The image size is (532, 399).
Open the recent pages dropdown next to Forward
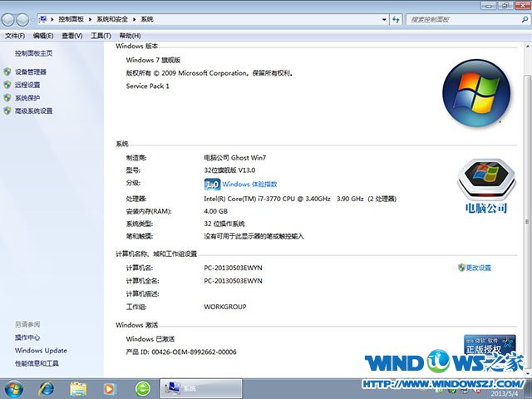click(33, 20)
